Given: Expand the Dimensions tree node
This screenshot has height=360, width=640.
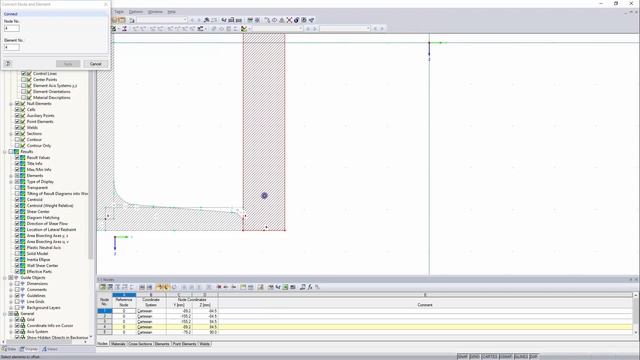Looking at the screenshot, I should pos(11,284).
